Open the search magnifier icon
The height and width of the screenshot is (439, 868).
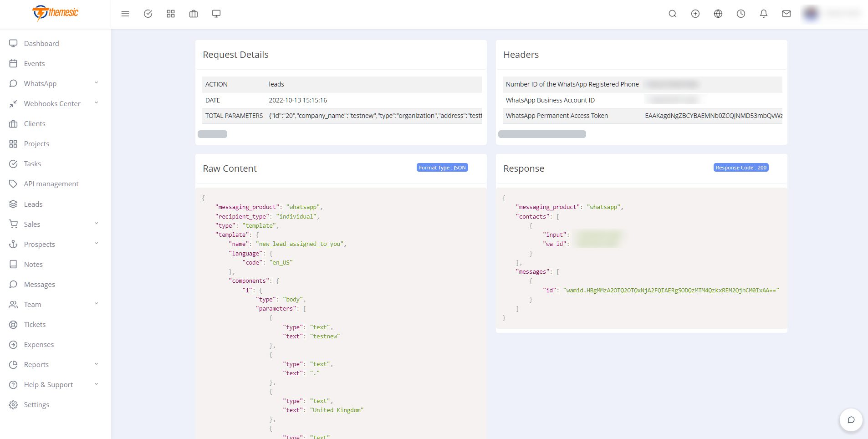pos(673,14)
